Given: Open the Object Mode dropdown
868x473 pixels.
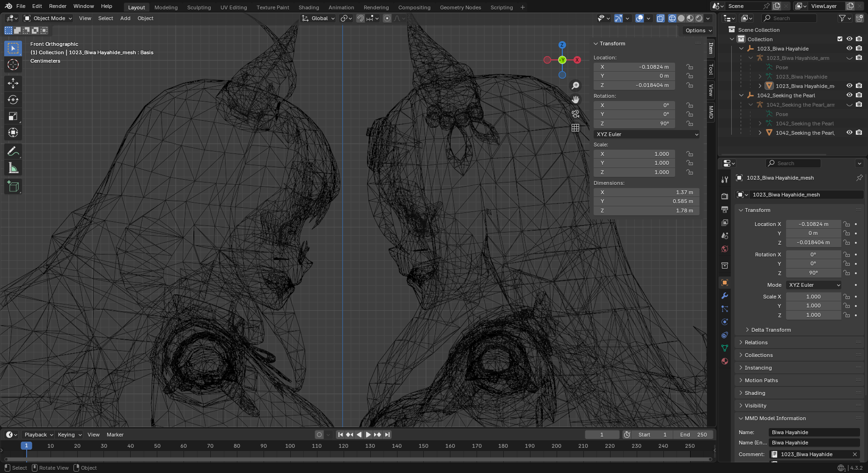Looking at the screenshot, I should click(x=48, y=18).
